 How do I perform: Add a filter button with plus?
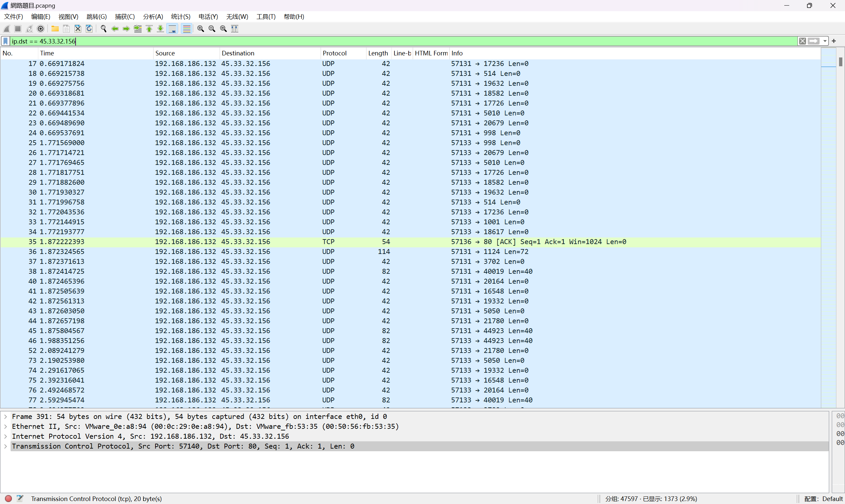[834, 41]
